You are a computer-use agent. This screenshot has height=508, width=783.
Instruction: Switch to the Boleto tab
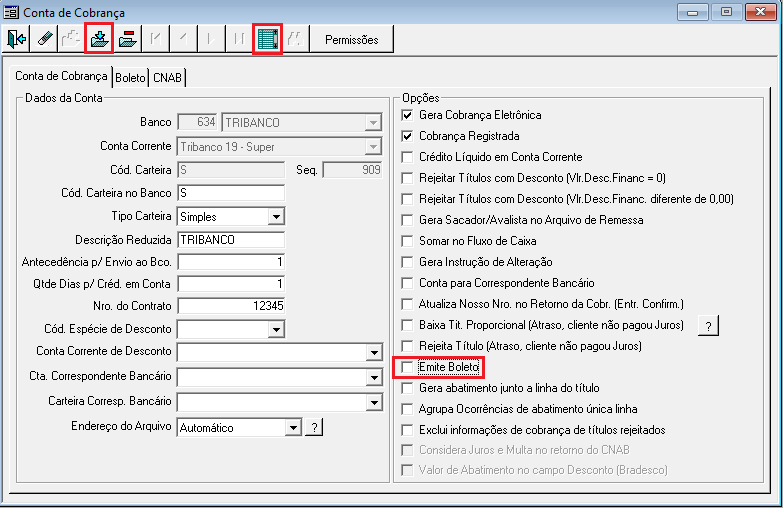(130, 78)
